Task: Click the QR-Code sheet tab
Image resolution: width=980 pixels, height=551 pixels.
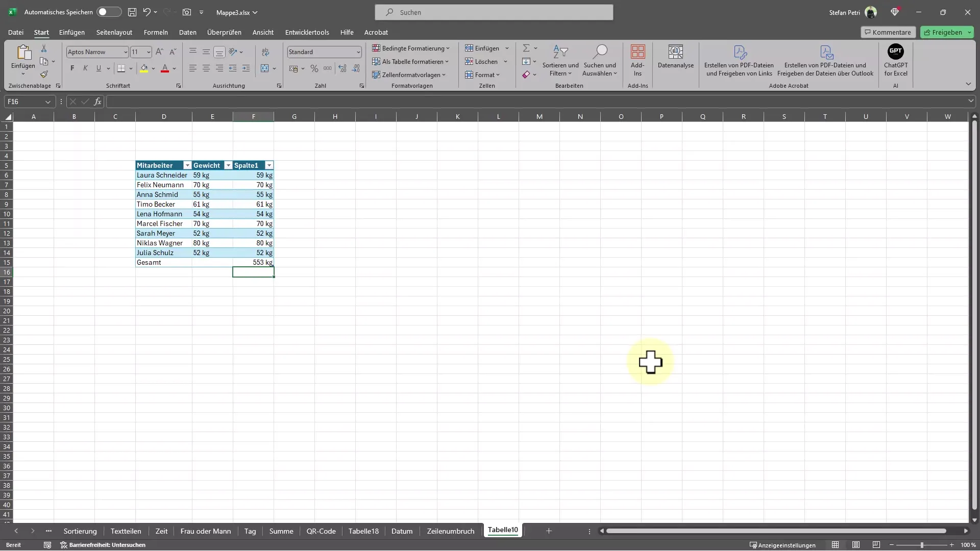Action: click(x=321, y=531)
